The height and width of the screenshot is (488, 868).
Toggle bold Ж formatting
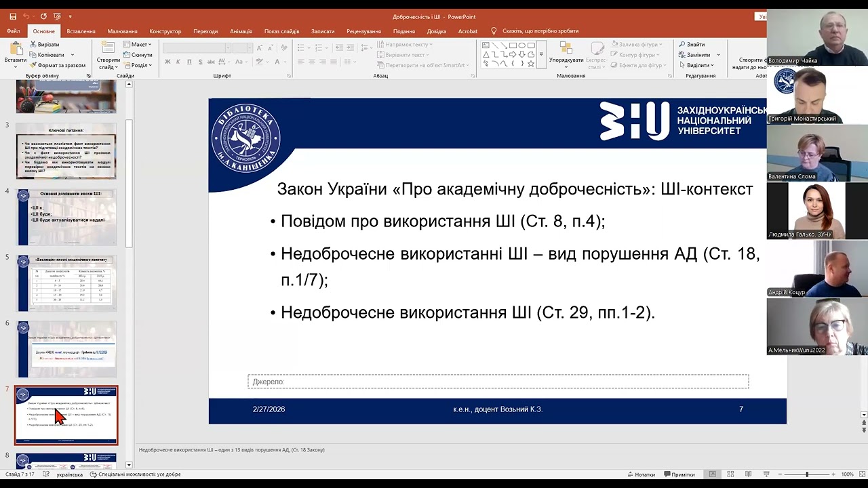coord(167,62)
